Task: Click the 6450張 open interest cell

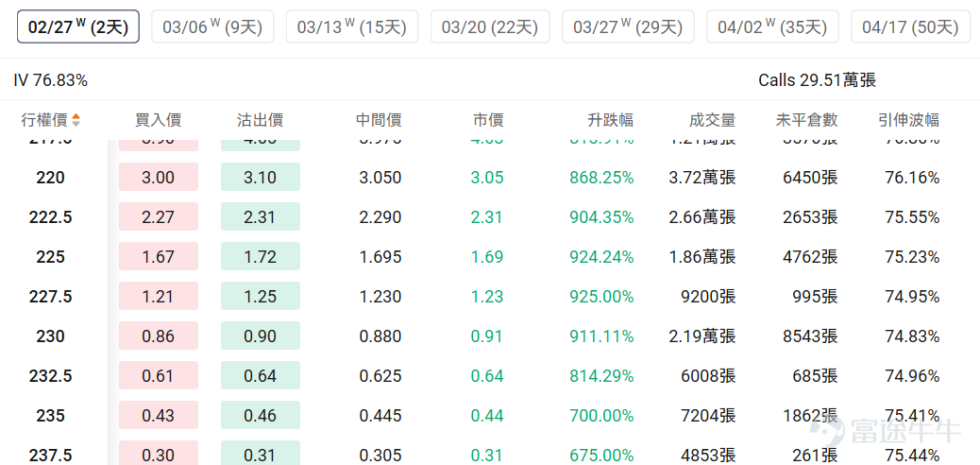Action: [x=811, y=178]
